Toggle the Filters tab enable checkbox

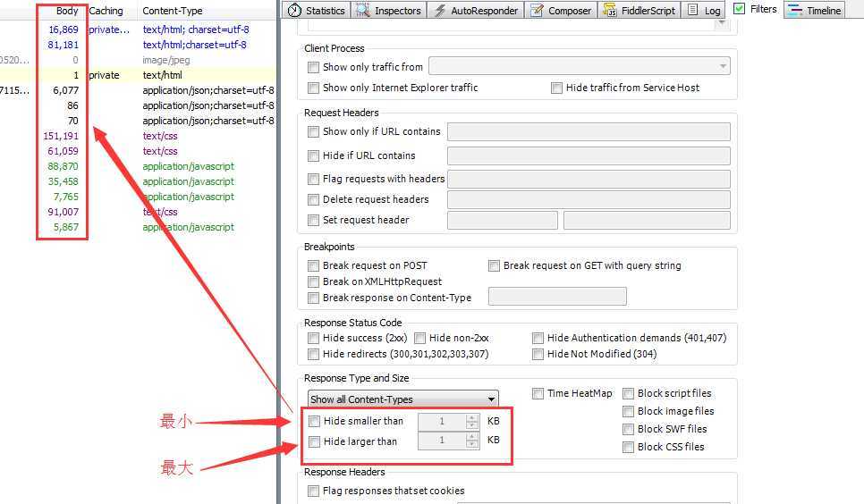point(740,8)
